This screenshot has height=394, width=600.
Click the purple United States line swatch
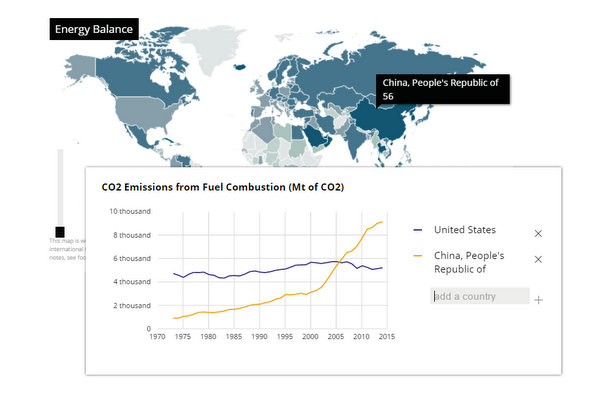(418, 230)
